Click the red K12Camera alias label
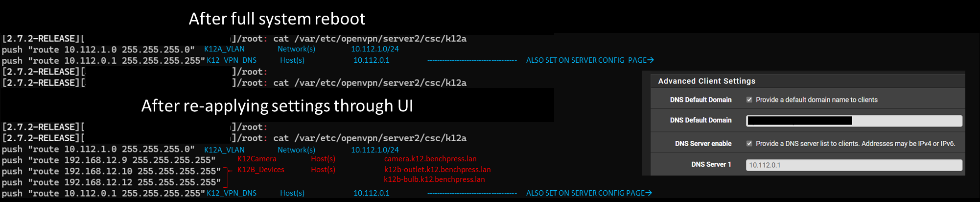The width and height of the screenshot is (980, 203). coord(257,159)
